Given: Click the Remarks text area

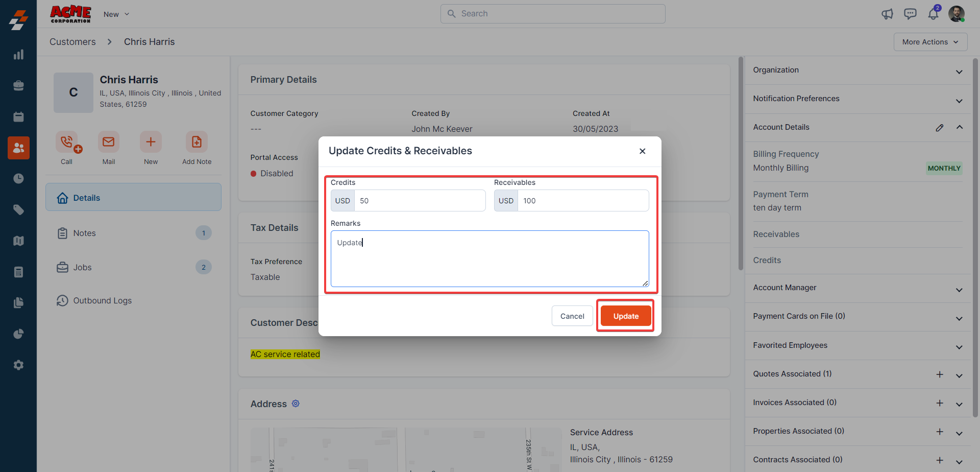Looking at the screenshot, I should [489, 258].
